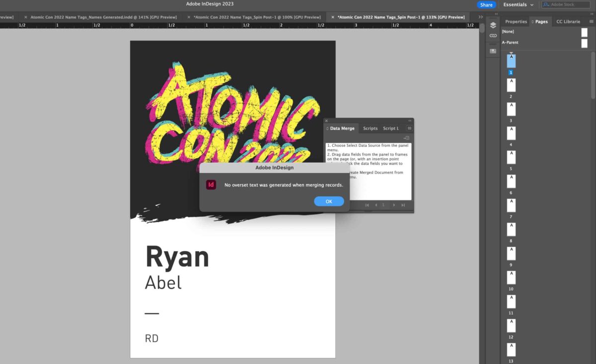Open the Data Merge panel menu icon
Image resolution: width=596 pixels, height=364 pixels.
(x=409, y=128)
